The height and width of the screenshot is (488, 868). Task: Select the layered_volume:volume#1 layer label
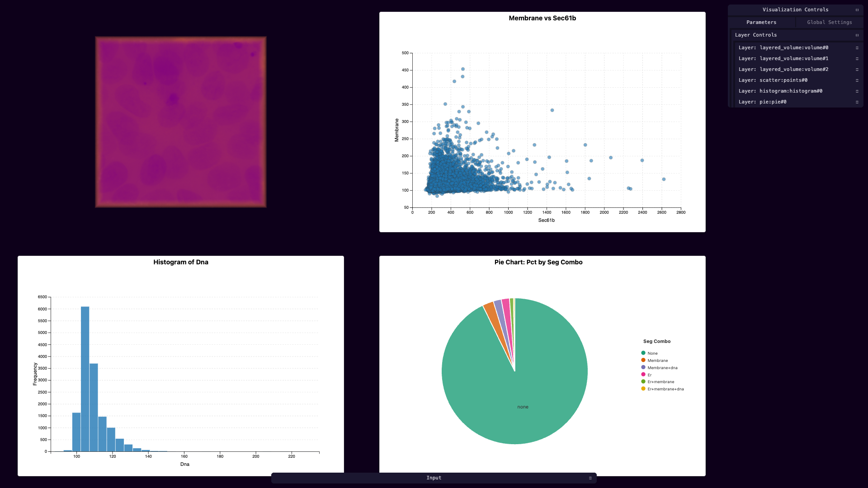[x=783, y=58]
